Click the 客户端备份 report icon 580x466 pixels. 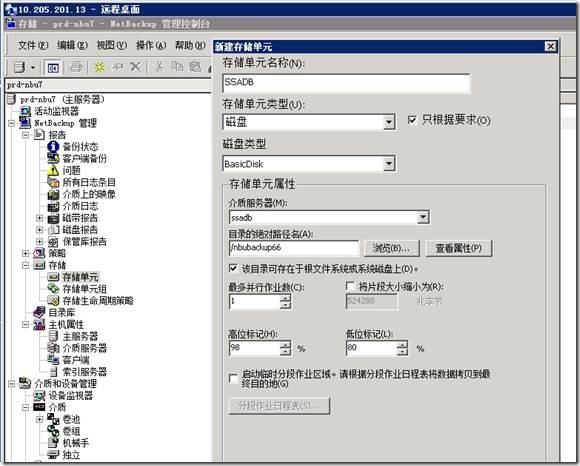[x=53, y=158]
